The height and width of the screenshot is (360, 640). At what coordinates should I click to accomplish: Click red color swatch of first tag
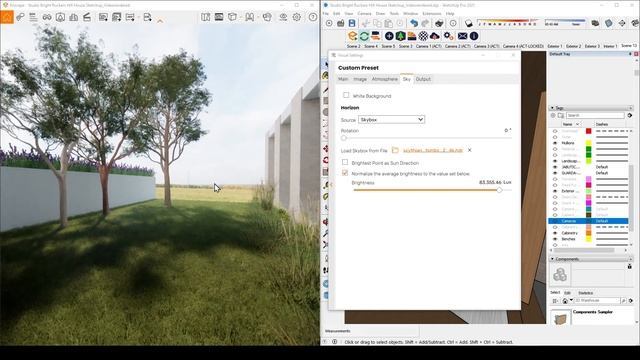point(589,131)
